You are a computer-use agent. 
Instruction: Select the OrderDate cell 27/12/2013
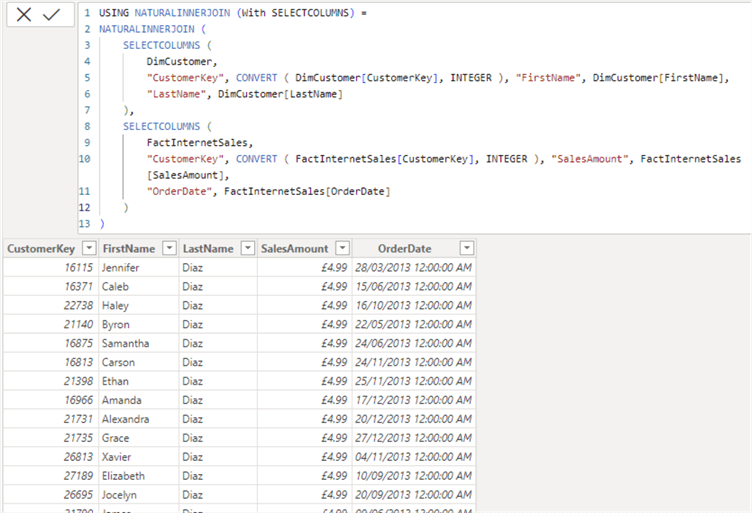(414, 438)
